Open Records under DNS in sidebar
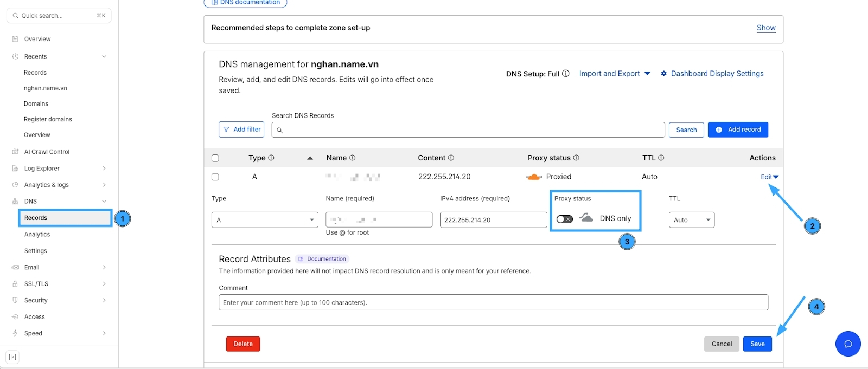Image resolution: width=868 pixels, height=369 pixels. (36, 218)
